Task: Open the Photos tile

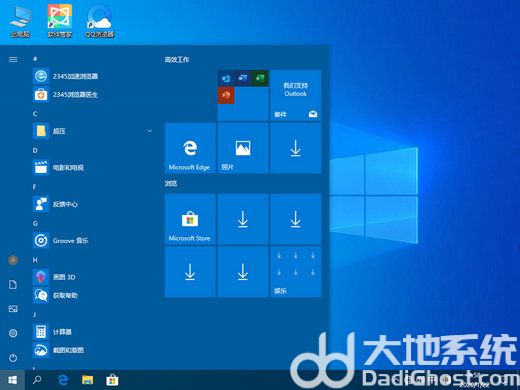Action: [x=243, y=148]
